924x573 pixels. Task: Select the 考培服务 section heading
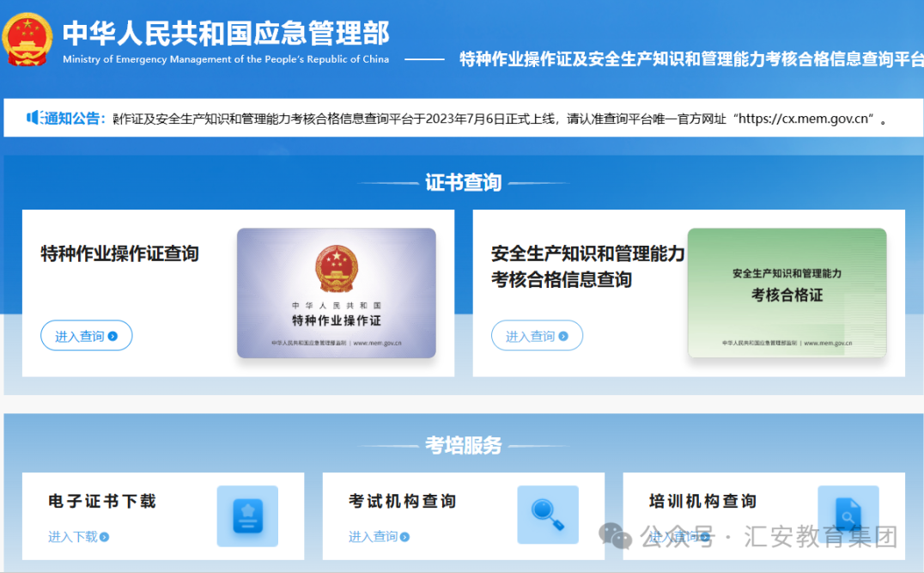click(463, 445)
